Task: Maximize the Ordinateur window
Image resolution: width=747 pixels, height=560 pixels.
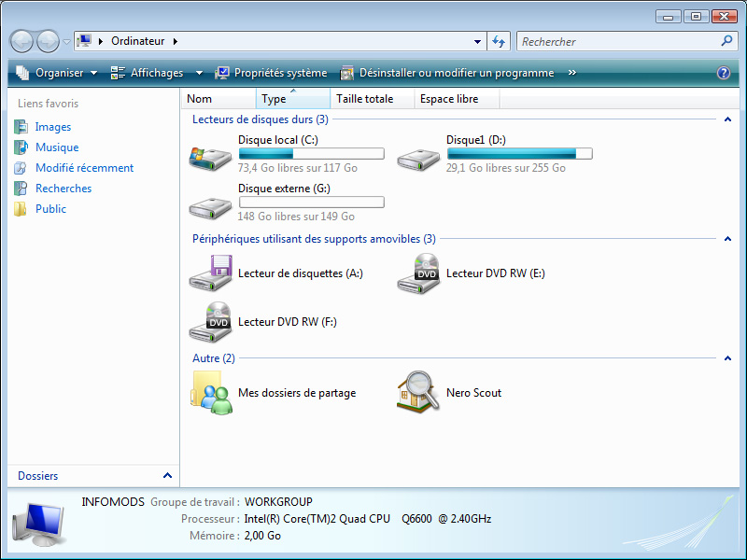Action: click(x=696, y=17)
